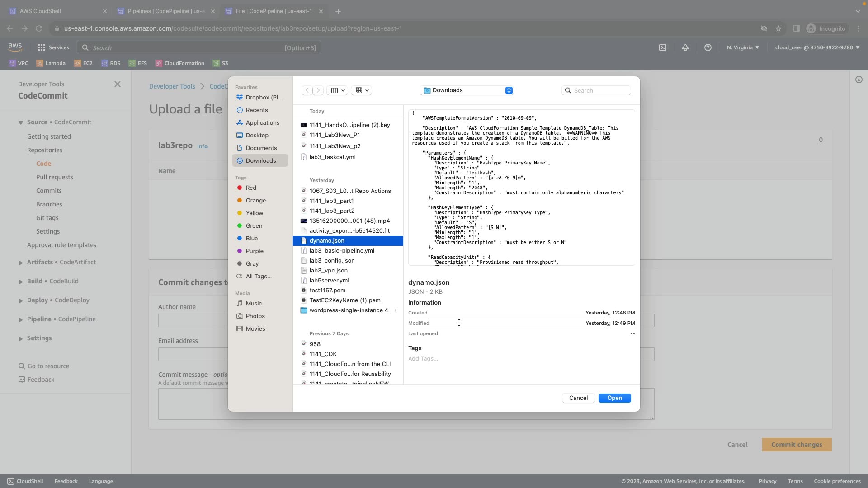Select Documents in Favorites sidebar
The height and width of the screenshot is (488, 868).
point(261,148)
